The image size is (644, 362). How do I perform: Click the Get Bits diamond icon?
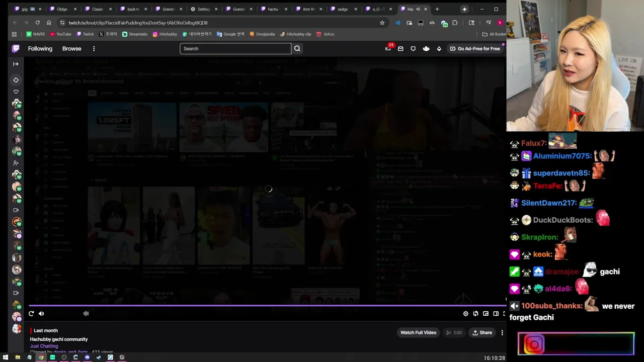tap(439, 49)
